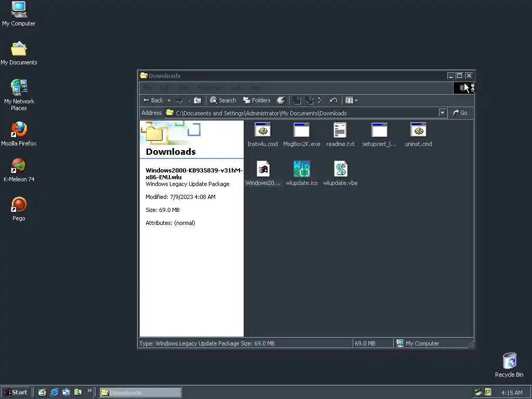The width and height of the screenshot is (532, 399).
Task: Open the Tools menu
Action: point(236,88)
